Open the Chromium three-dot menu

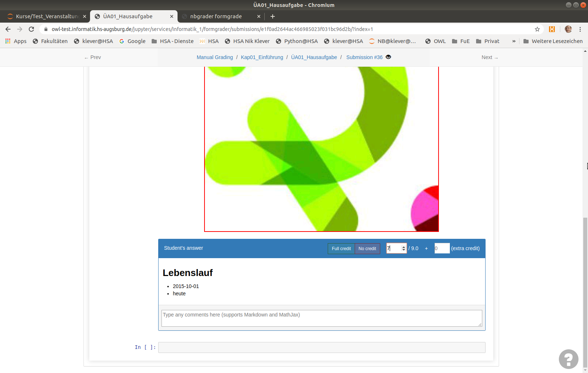pyautogui.click(x=580, y=29)
